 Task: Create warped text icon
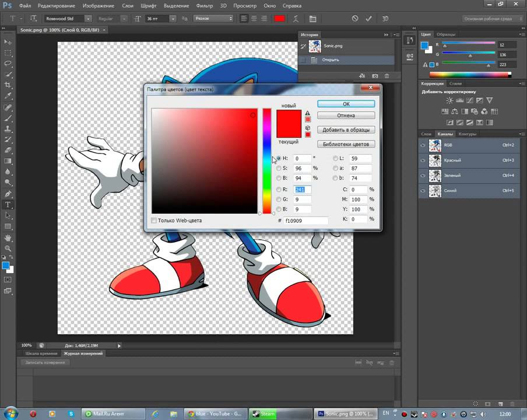[x=296, y=19]
